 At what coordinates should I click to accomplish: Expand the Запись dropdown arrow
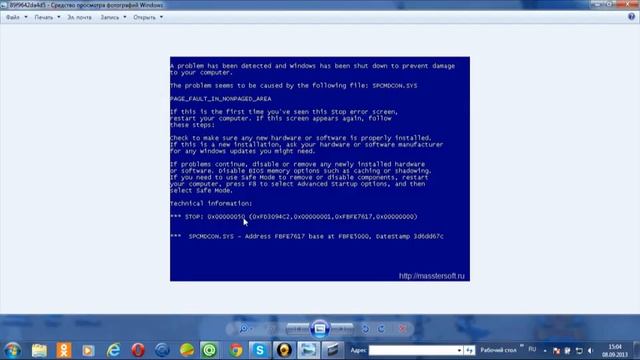coord(124,17)
